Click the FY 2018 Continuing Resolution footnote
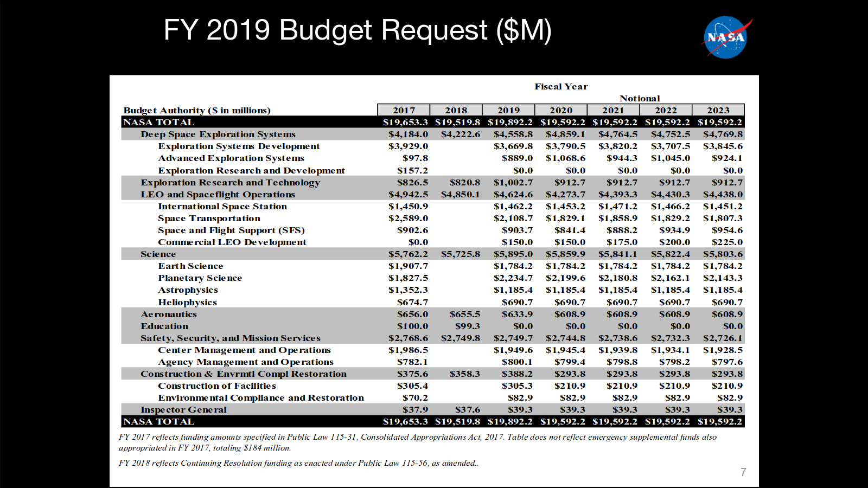 [299, 463]
